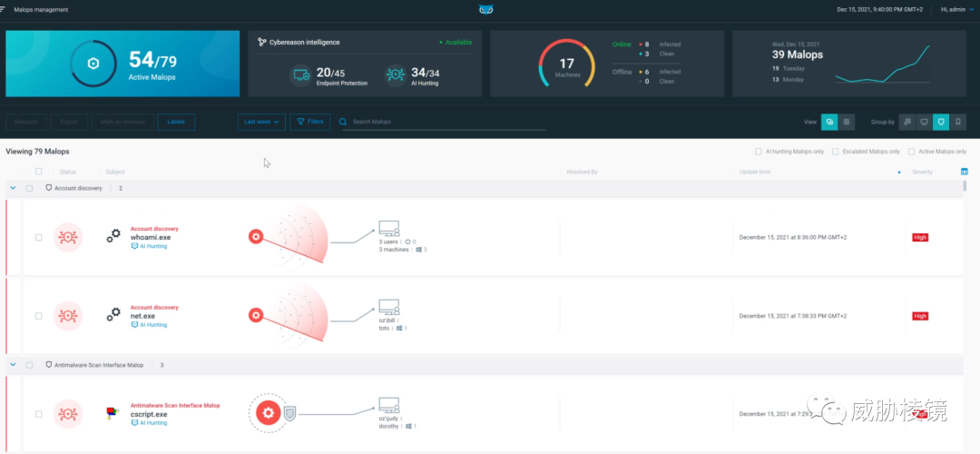Viewport: 980px width, 454px height.
Task: Click the Account discovery group shield icon
Action: tap(49, 188)
